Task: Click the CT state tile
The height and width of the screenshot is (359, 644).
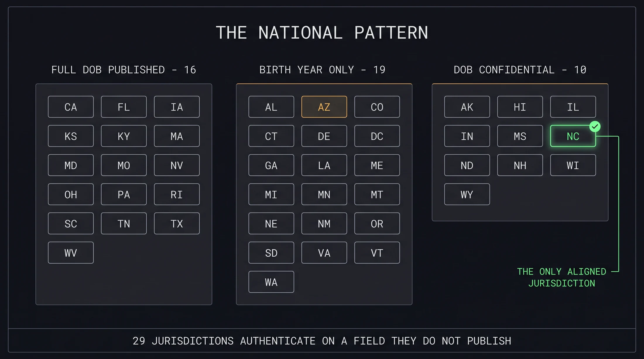Action: click(271, 136)
